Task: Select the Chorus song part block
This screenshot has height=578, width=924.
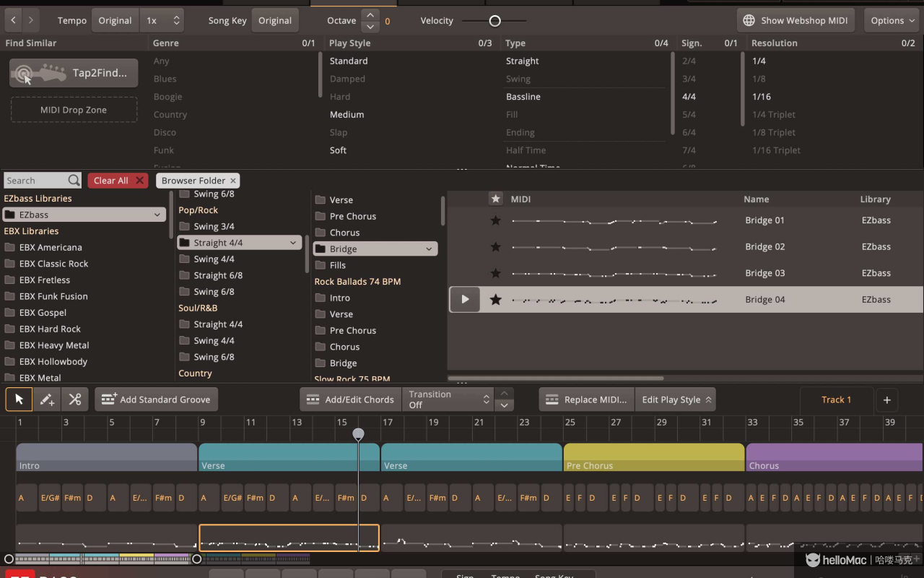Action: [x=834, y=457]
